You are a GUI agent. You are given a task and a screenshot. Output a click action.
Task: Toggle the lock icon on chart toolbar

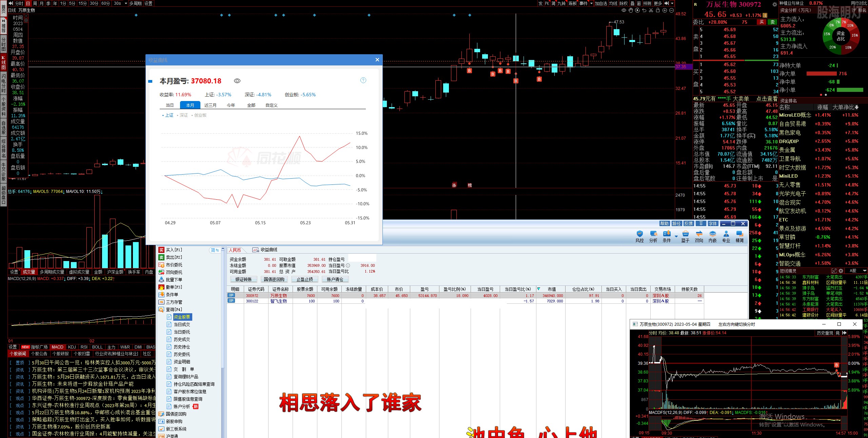tap(657, 10)
